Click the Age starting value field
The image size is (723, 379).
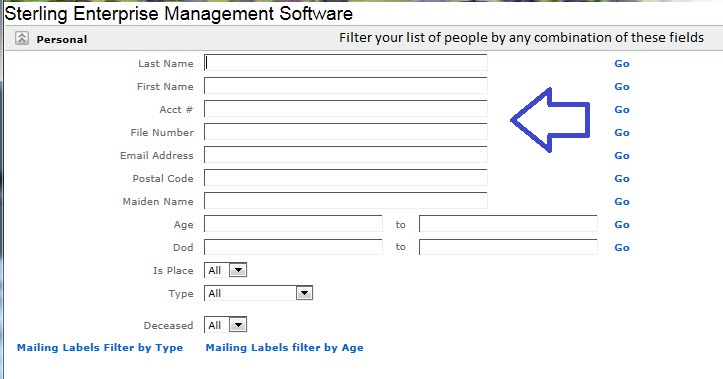293,224
